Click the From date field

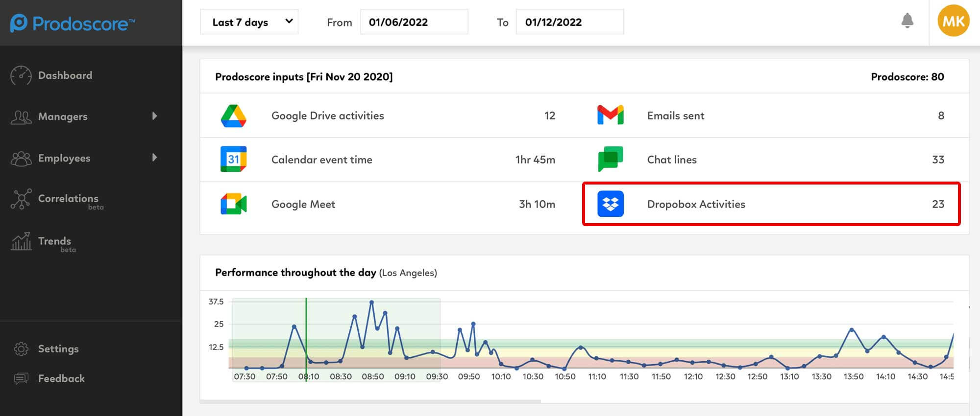click(x=414, y=22)
